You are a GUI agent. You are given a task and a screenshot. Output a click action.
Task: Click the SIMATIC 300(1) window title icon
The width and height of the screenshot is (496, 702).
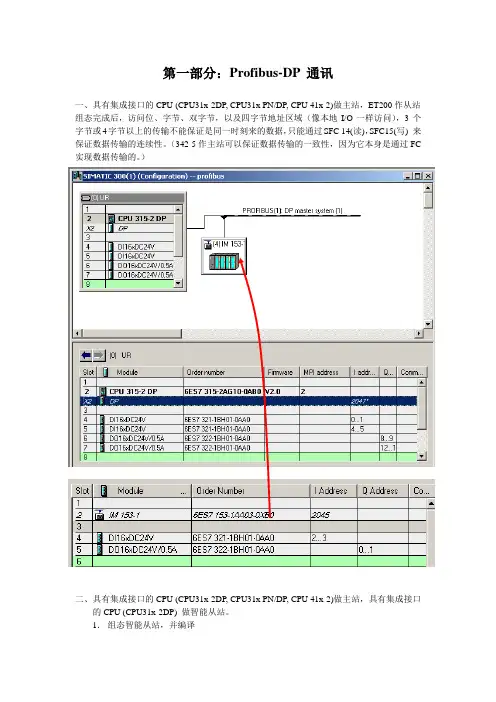[x=77, y=176]
